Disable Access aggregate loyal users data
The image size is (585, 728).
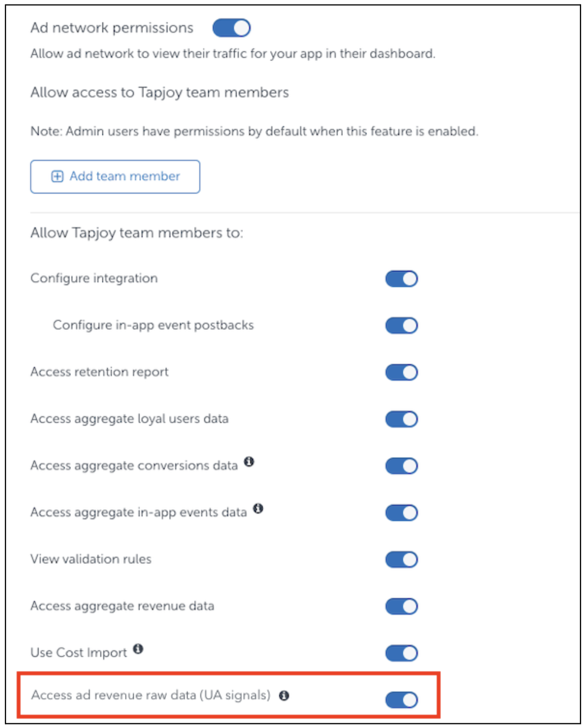coord(402,419)
